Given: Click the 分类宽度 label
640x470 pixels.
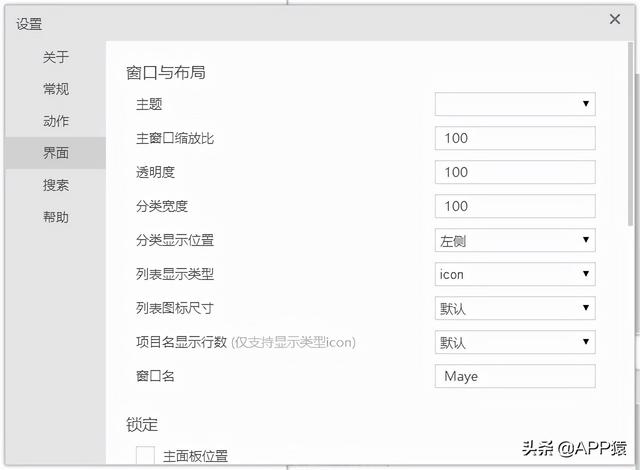Looking at the screenshot, I should 162,206.
